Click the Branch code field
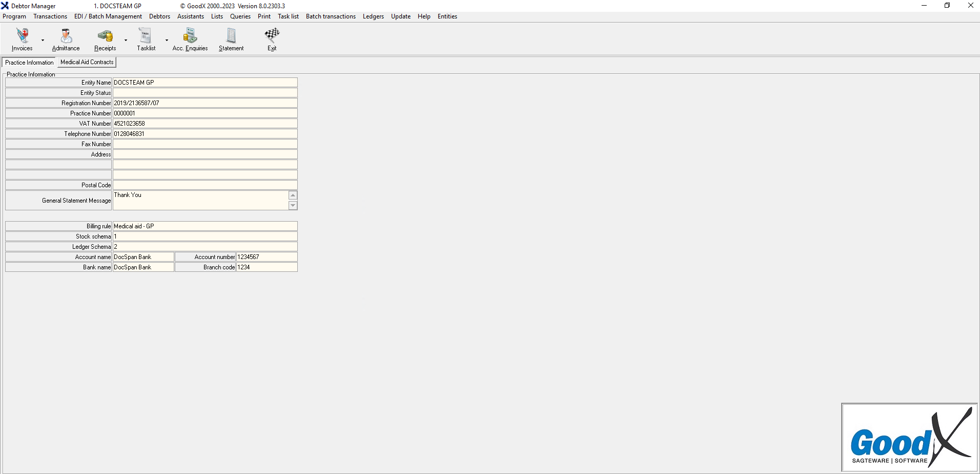The image size is (980, 474). coord(267,267)
